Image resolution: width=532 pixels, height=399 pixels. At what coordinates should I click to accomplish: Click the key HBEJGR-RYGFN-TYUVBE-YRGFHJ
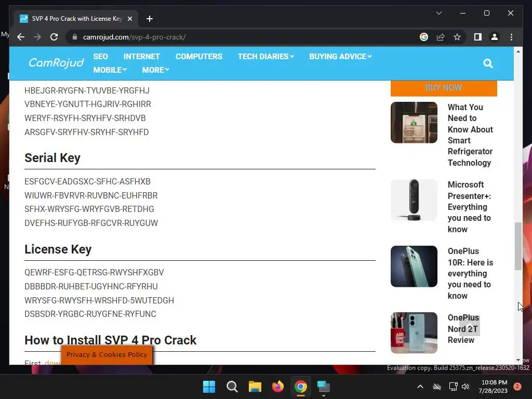(x=87, y=90)
